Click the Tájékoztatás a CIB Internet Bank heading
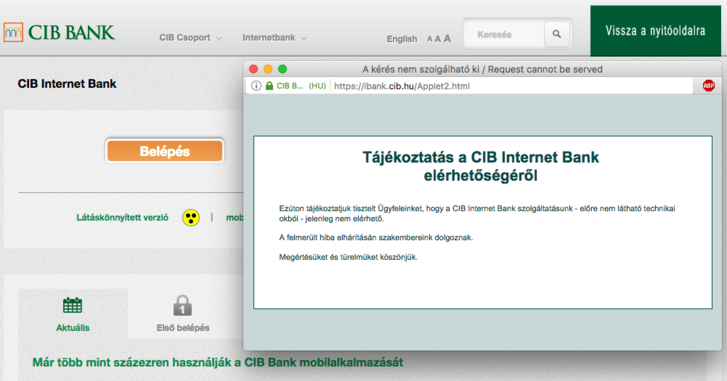Screen dimensions: 727x381 (480, 166)
